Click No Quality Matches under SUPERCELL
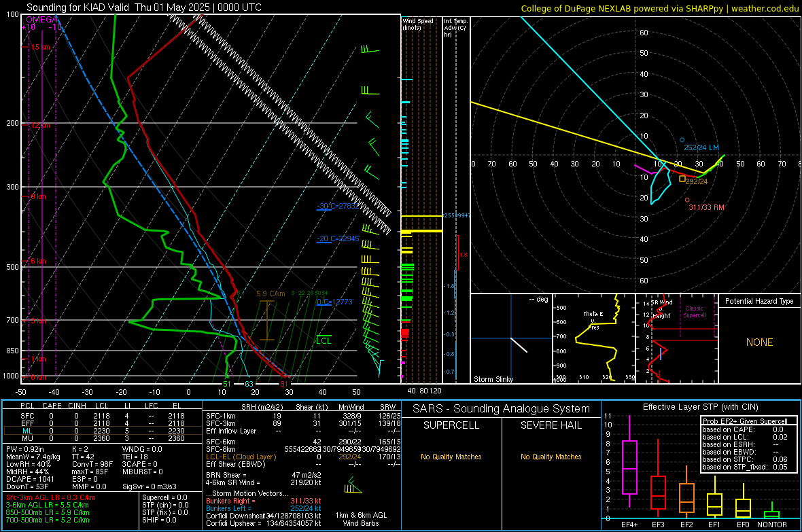This screenshot has height=532, width=802. (451, 457)
